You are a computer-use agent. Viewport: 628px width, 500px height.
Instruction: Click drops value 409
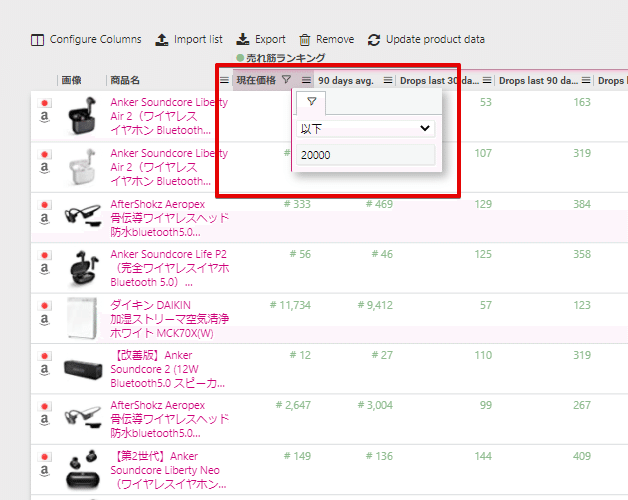click(x=582, y=456)
